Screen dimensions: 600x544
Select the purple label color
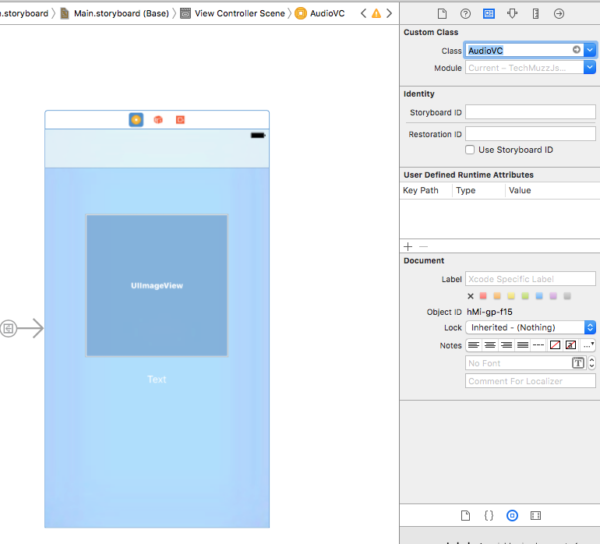point(553,296)
